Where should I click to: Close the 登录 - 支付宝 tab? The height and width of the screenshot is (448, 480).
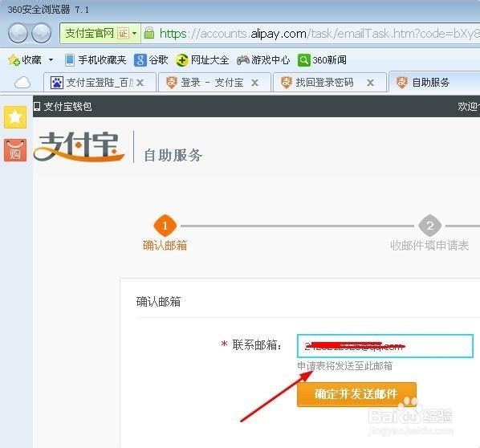pos(254,83)
